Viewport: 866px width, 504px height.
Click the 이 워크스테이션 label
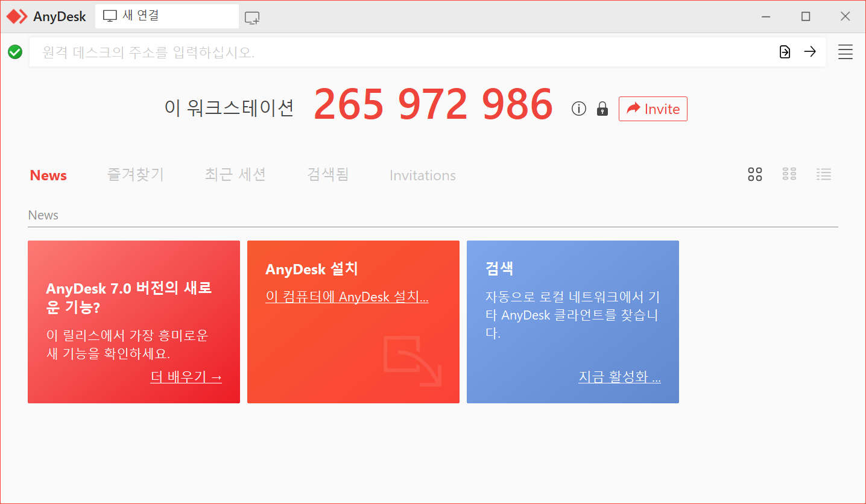[229, 108]
